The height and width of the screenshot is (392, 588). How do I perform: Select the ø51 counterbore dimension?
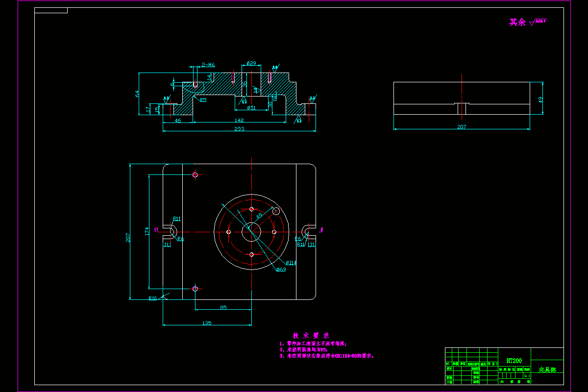pyautogui.click(x=251, y=108)
